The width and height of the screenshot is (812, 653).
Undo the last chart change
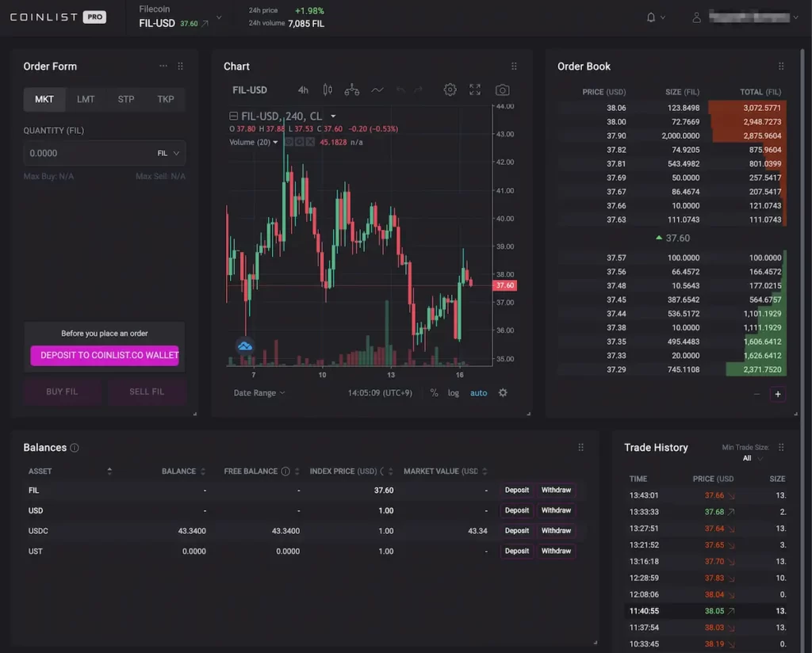400,90
